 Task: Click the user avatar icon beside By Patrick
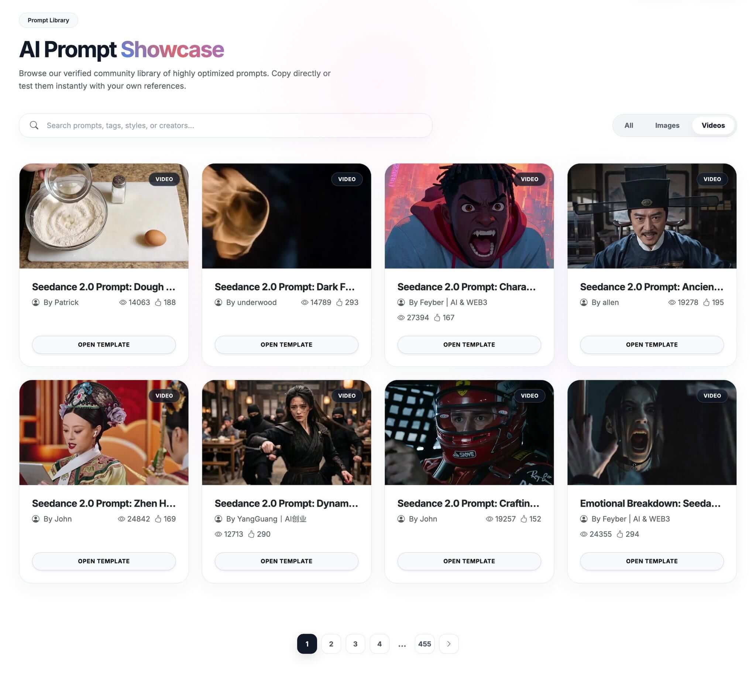tap(35, 302)
